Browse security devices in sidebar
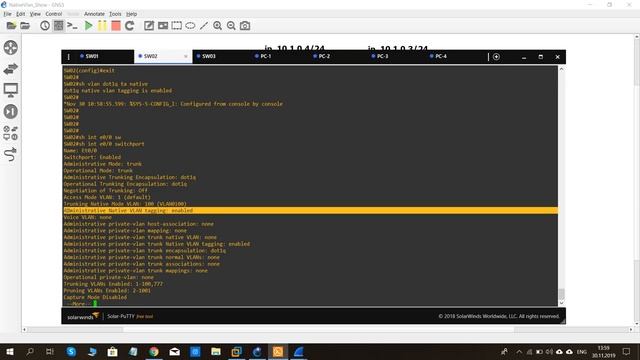This screenshot has width=640, height=360. pyautogui.click(x=11, y=111)
